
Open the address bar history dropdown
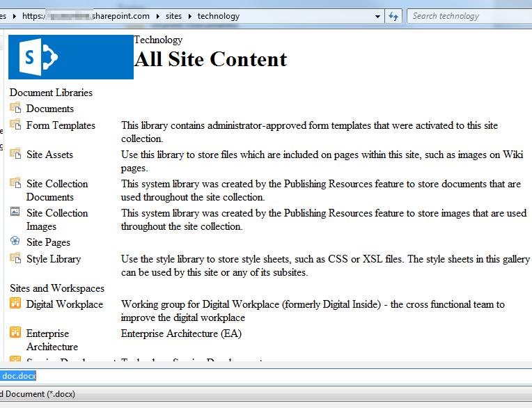pyautogui.click(x=377, y=16)
